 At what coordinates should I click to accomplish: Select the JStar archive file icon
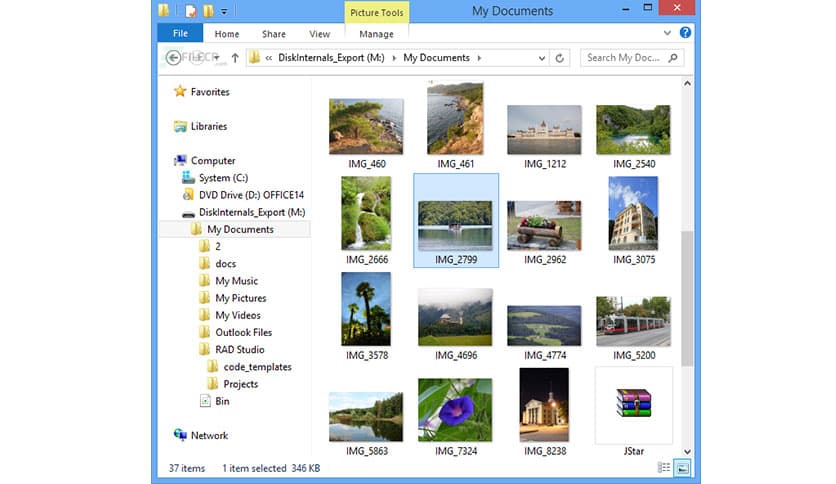(x=633, y=402)
